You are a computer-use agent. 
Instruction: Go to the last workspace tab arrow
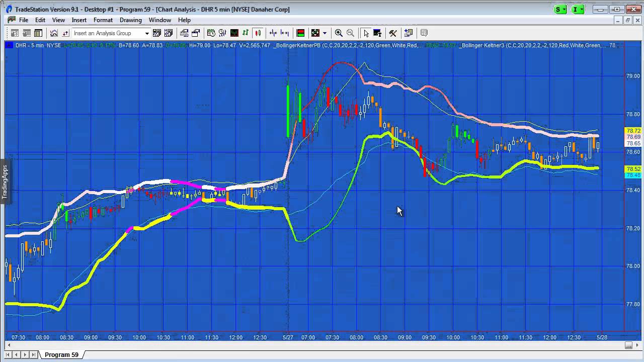point(33,354)
